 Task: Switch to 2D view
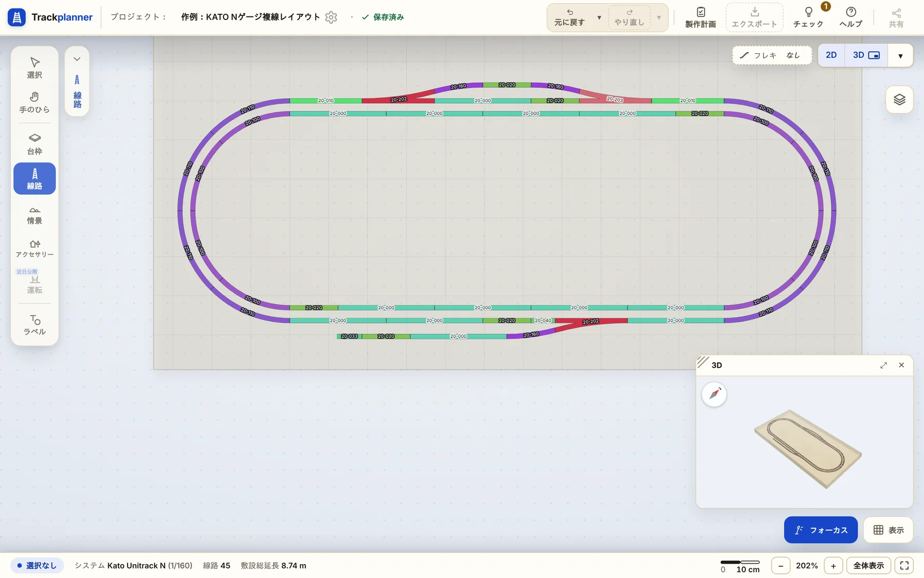pyautogui.click(x=831, y=55)
